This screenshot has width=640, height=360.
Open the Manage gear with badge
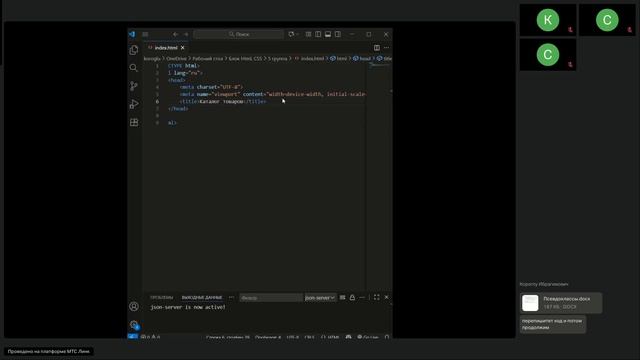[x=134, y=325]
